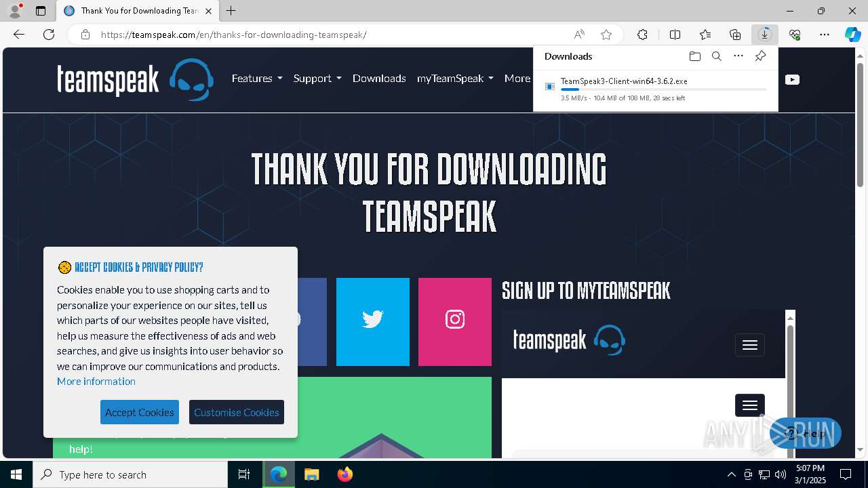This screenshot has width=868, height=488.
Task: Click Customise Cookies button
Action: tap(237, 412)
